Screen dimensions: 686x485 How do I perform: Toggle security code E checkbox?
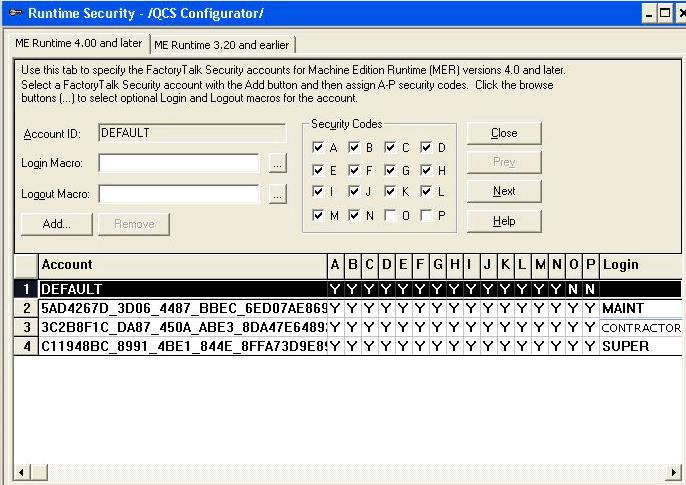click(x=318, y=170)
